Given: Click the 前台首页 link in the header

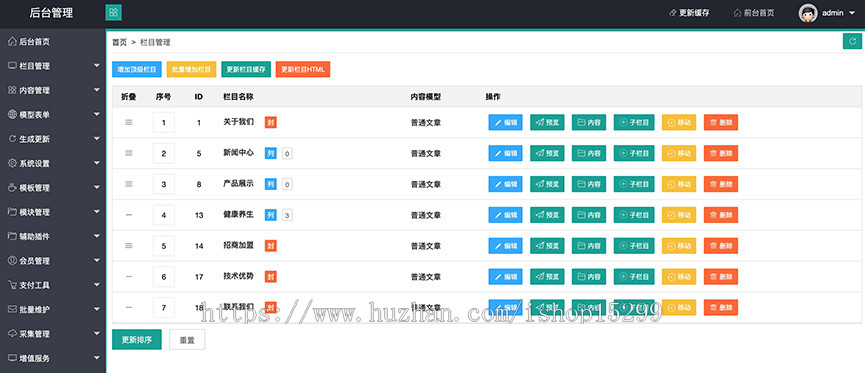Looking at the screenshot, I should [x=754, y=13].
